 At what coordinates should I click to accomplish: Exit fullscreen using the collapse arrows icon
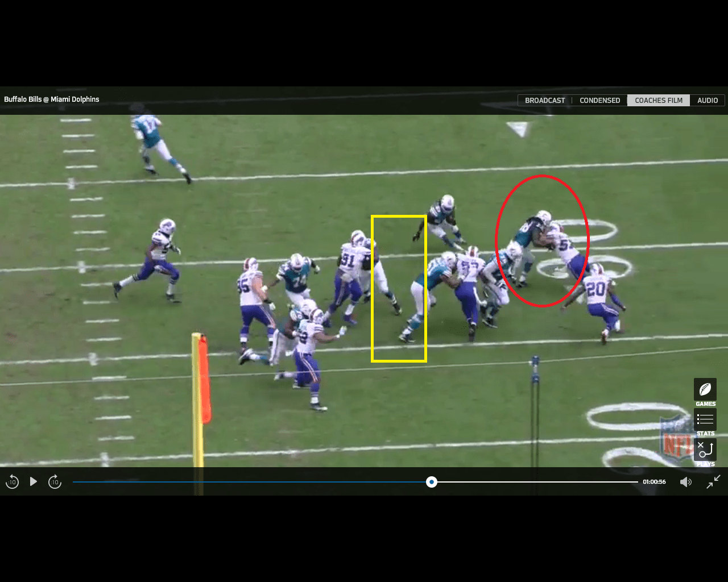pyautogui.click(x=713, y=481)
